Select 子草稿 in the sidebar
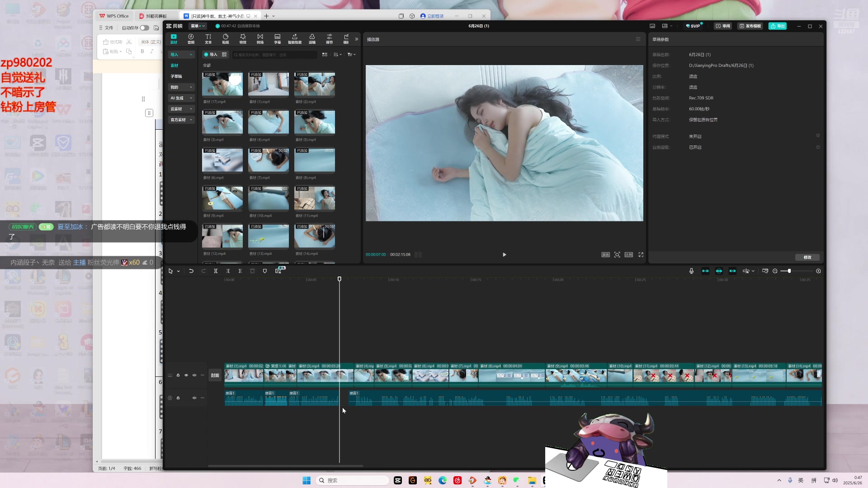This screenshot has height=488, width=868. coord(176,76)
